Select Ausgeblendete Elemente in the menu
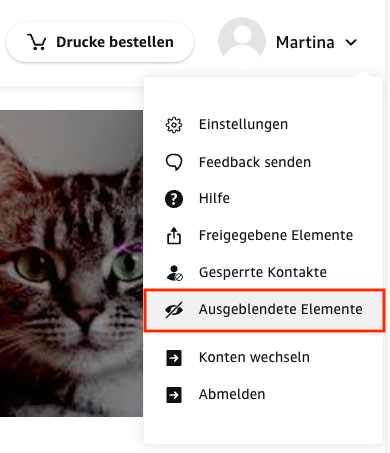This screenshot has width=390, height=453. (x=264, y=310)
